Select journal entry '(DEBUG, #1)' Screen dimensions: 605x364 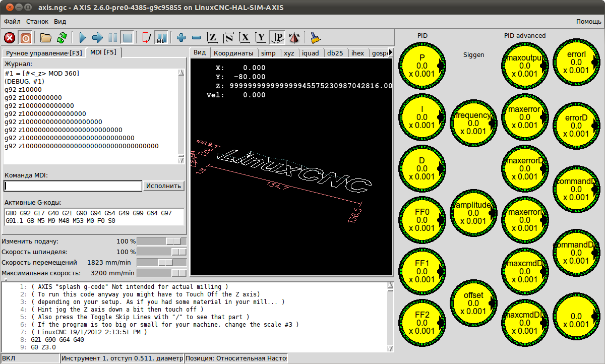point(24,81)
